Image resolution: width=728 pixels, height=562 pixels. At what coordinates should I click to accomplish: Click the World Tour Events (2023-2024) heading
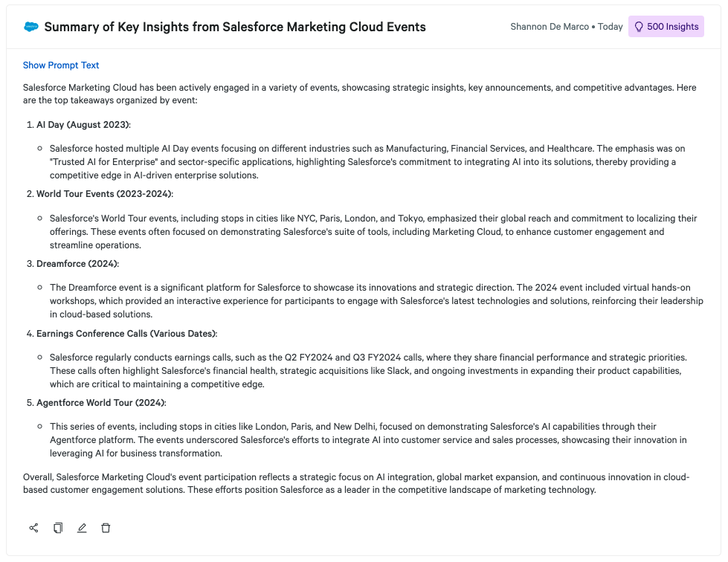click(x=104, y=194)
